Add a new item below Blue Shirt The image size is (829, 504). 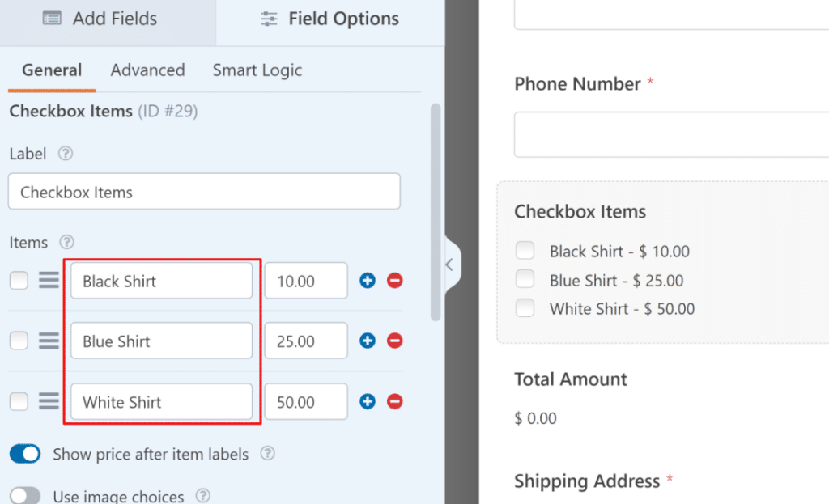pyautogui.click(x=367, y=341)
